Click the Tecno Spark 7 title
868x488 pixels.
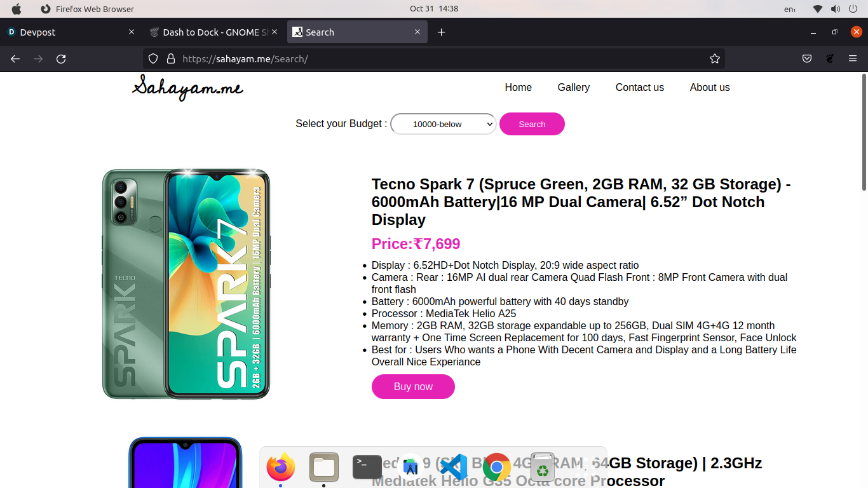tap(581, 202)
